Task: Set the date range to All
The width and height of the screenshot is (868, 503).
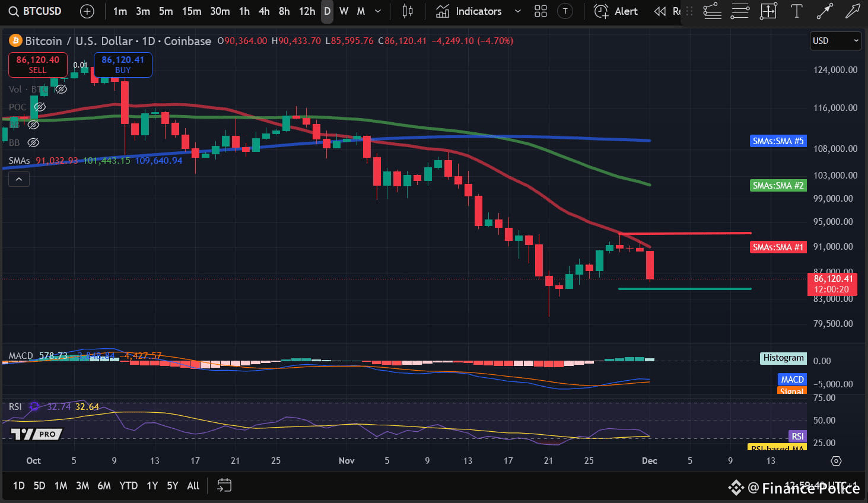Action: 193,486
